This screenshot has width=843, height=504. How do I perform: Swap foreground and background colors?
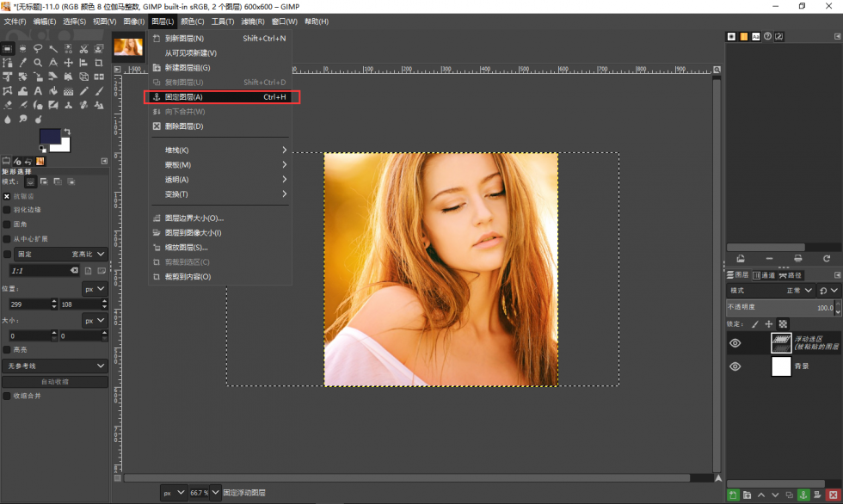[x=67, y=132]
